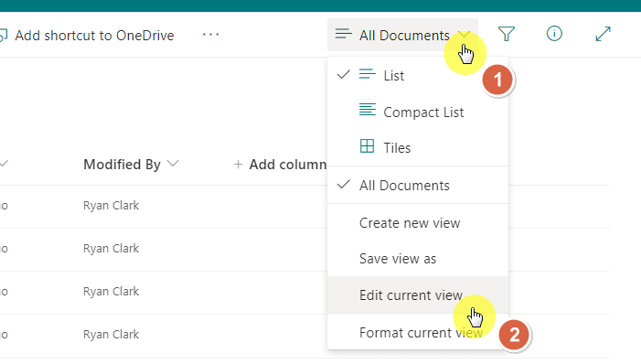The image size is (641, 364).
Task: Click Save view as
Action: click(418, 259)
